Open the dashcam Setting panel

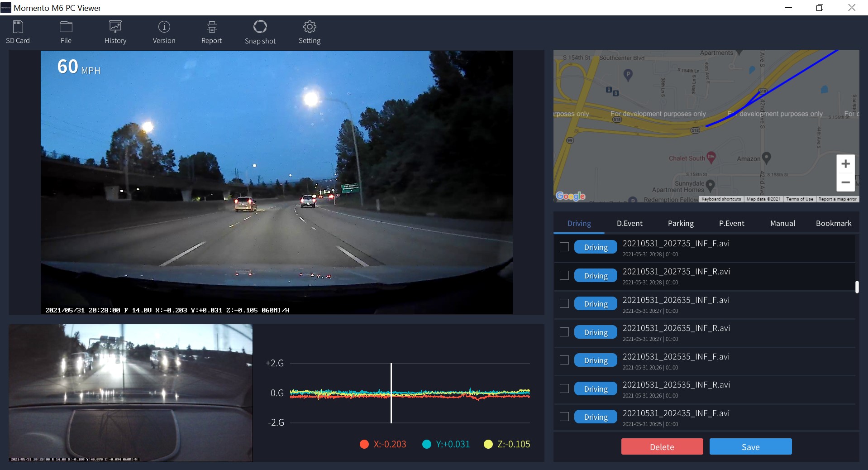[309, 32]
